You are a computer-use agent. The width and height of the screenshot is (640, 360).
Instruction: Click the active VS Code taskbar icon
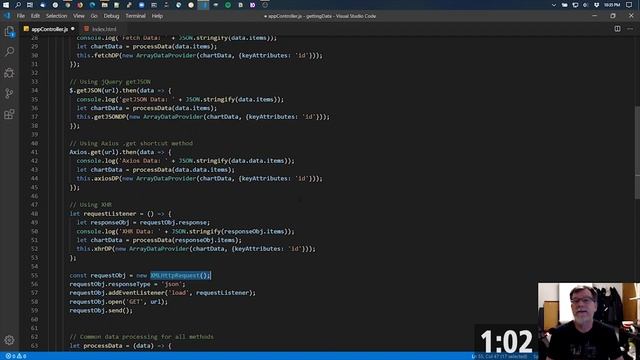(x=203, y=5)
